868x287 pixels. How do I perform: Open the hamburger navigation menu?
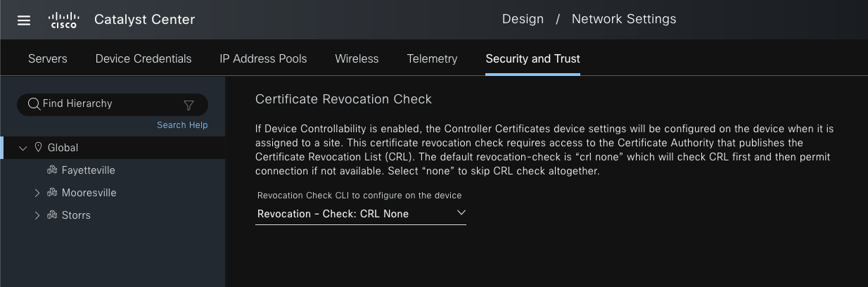point(24,20)
